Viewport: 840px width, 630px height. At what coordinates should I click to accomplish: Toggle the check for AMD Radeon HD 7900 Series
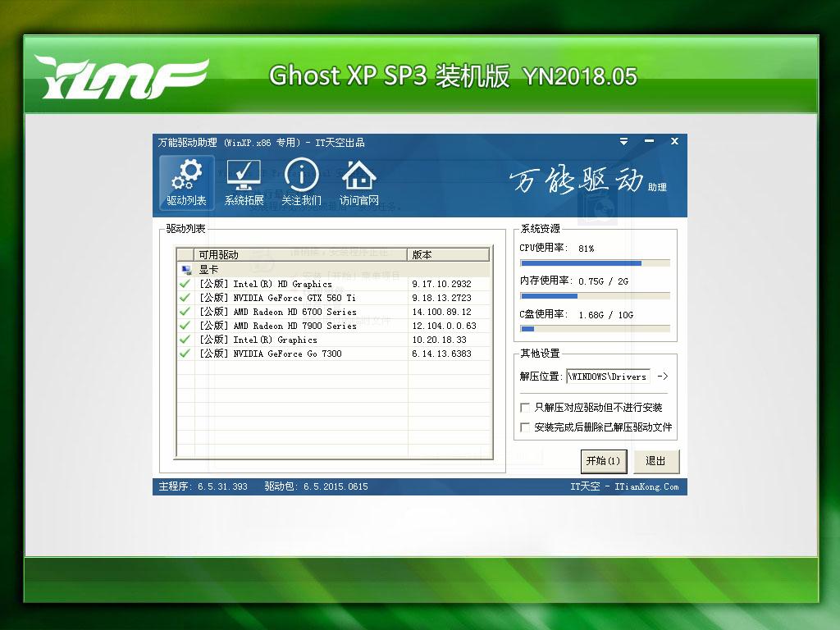point(185,326)
